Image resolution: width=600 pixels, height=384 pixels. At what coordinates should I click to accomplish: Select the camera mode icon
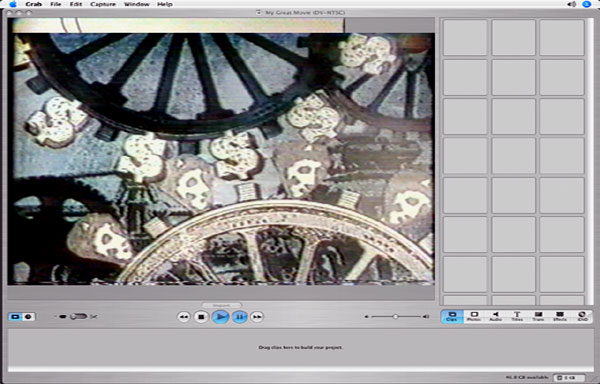click(x=63, y=317)
